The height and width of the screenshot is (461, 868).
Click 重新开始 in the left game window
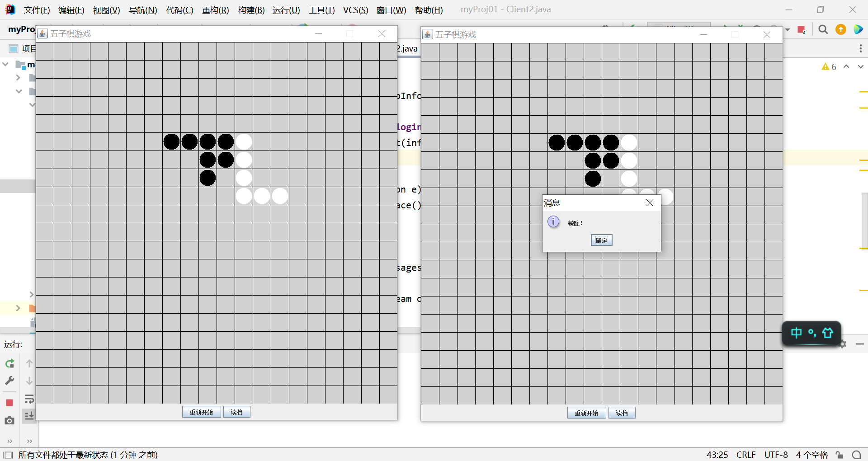click(x=201, y=412)
